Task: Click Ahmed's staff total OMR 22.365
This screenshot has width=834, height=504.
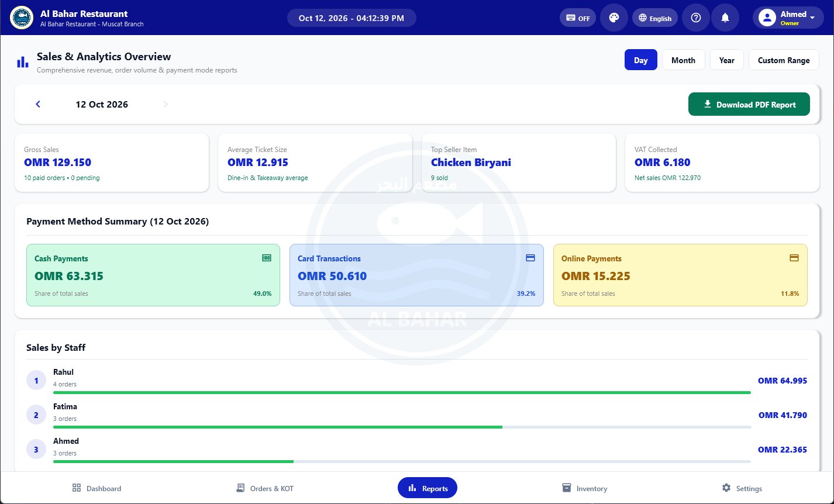Action: click(783, 450)
